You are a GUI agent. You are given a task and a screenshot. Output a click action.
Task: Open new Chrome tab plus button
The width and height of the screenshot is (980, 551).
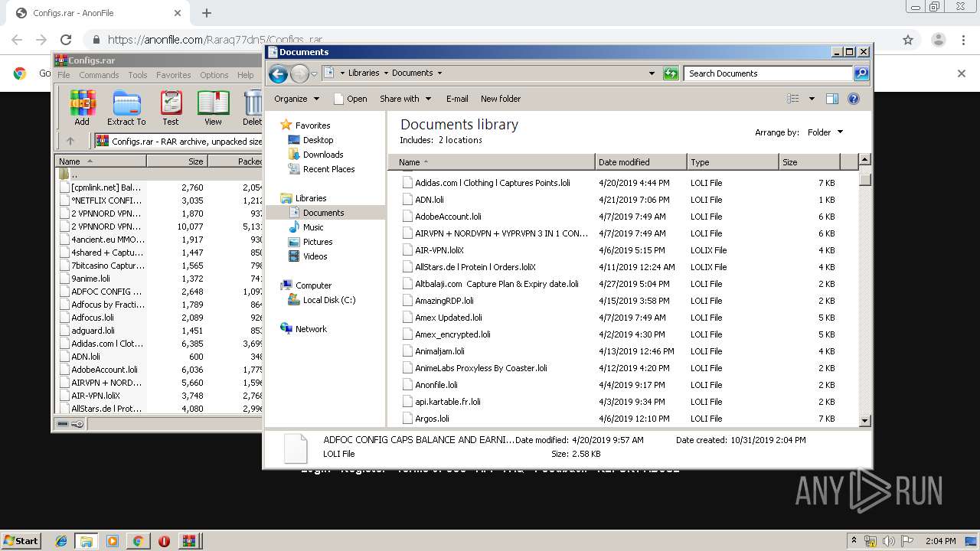click(207, 13)
